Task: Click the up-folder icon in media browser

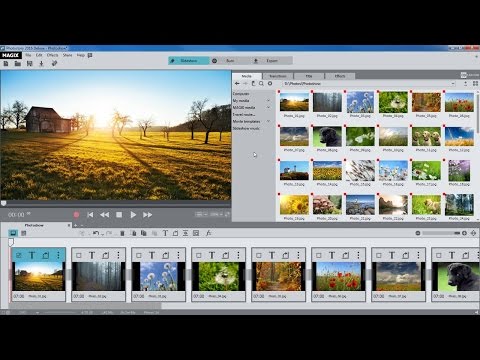Action: [253, 84]
